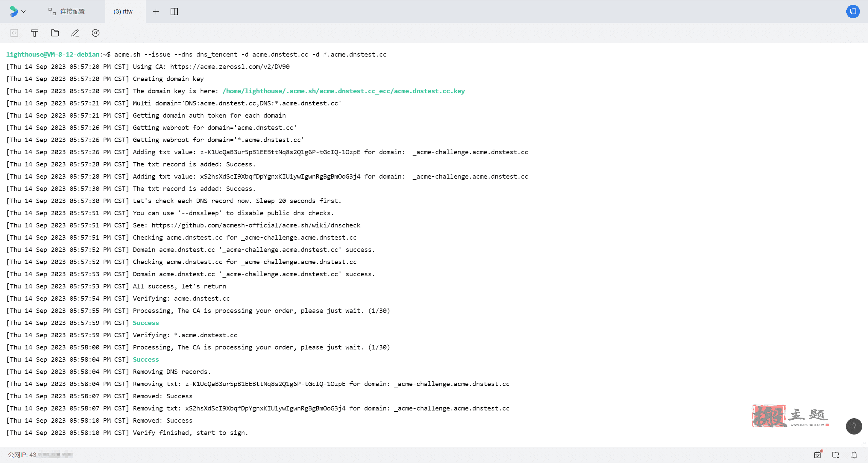Click the acme.zerossl.com CA URL

pyautogui.click(x=230, y=66)
